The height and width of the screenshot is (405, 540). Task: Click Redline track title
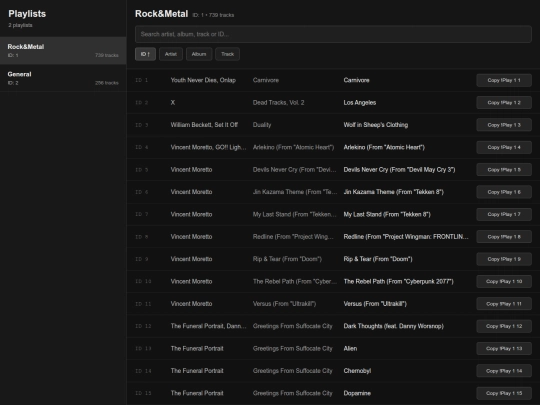pos(406,237)
